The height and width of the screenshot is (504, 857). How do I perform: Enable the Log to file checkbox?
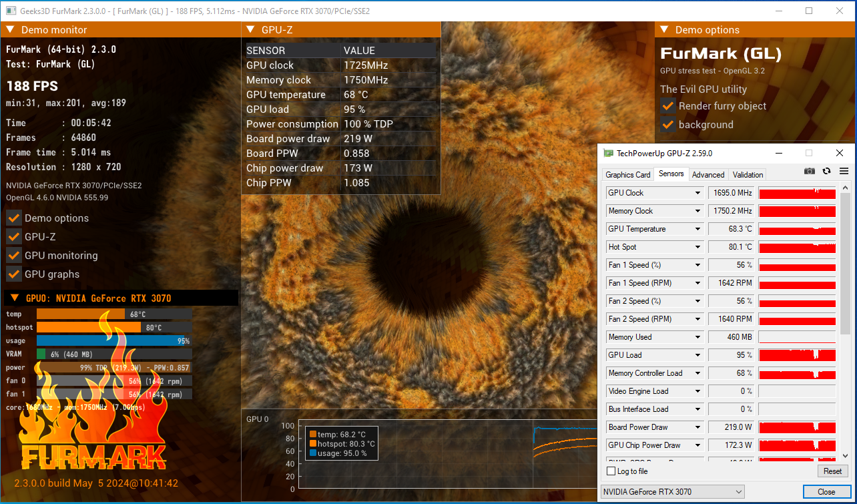(x=611, y=471)
